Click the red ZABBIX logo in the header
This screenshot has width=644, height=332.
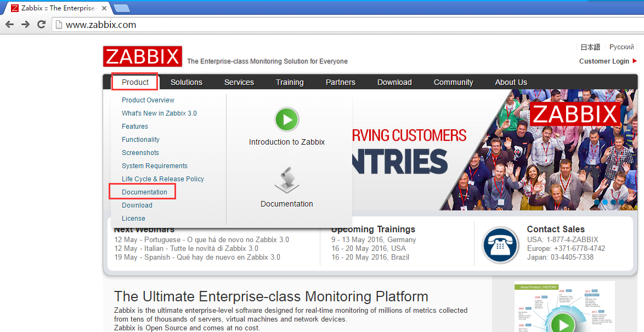point(143,56)
